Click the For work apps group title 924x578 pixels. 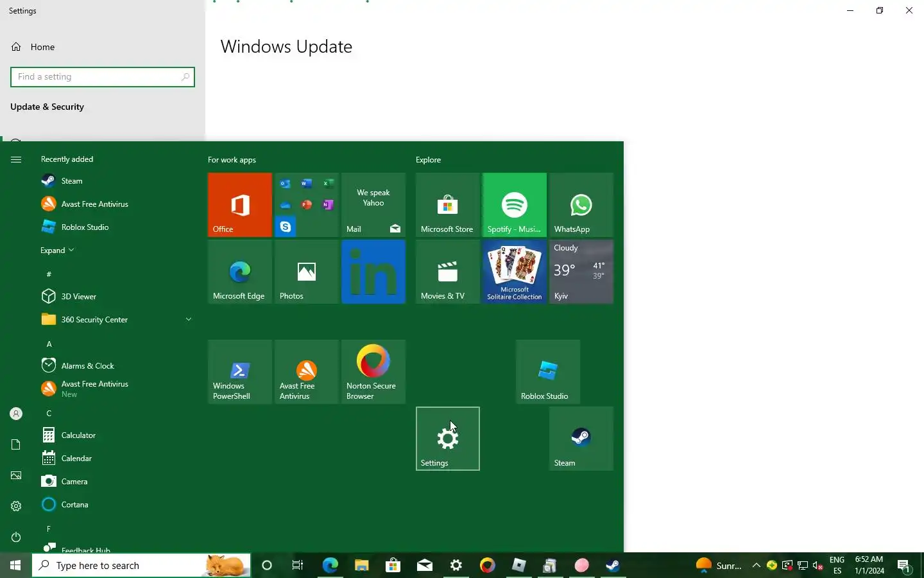point(232,160)
